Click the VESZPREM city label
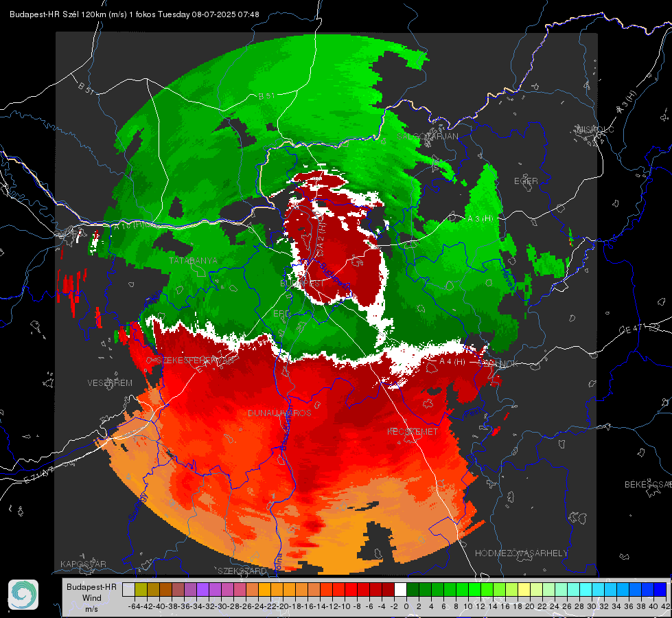 click(110, 382)
